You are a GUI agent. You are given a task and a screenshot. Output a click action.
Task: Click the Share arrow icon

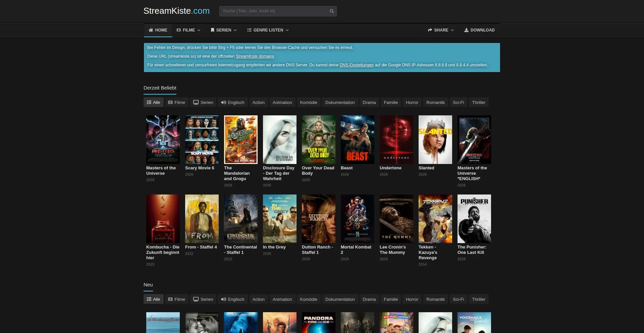pos(430,30)
